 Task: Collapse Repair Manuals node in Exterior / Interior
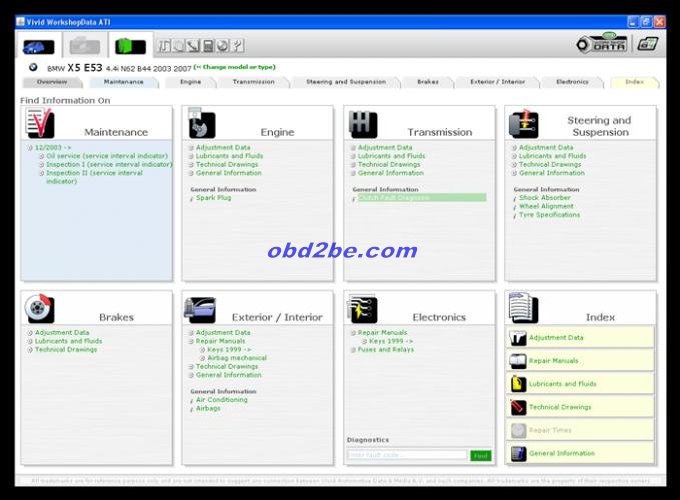click(191, 341)
